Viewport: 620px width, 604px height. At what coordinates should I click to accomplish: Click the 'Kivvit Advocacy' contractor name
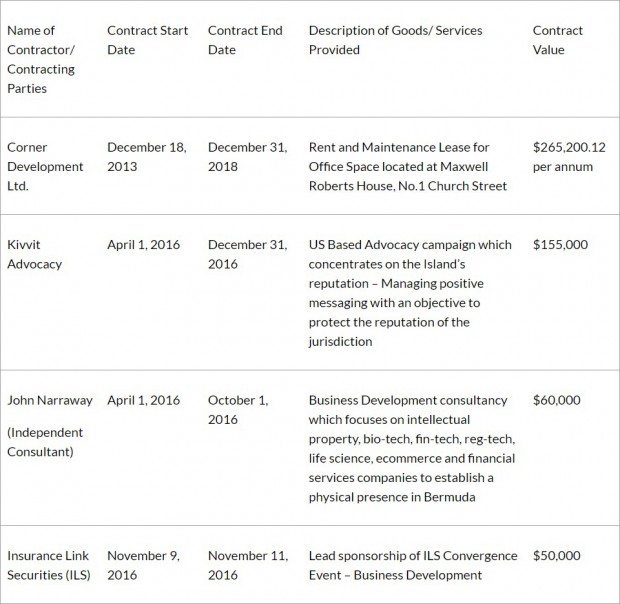click(34, 254)
